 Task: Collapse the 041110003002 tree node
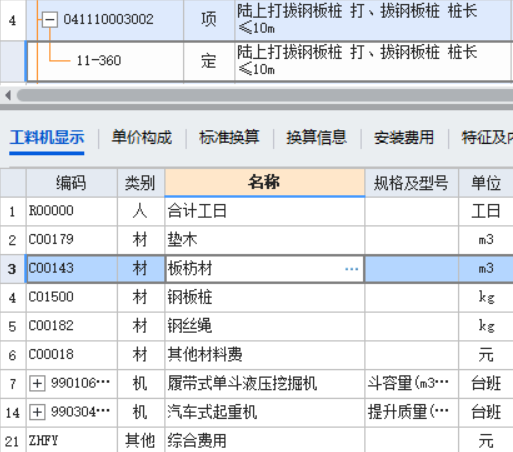tap(50, 19)
